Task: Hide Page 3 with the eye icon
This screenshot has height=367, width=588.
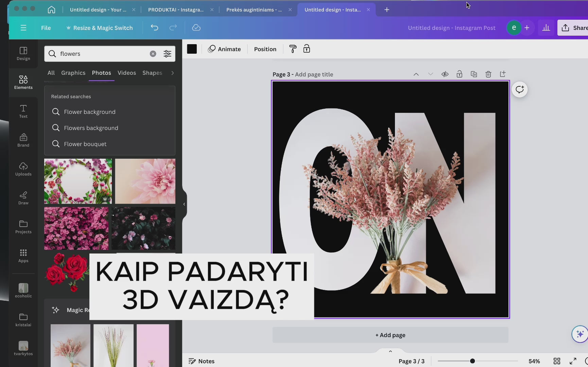Action: coord(445,74)
